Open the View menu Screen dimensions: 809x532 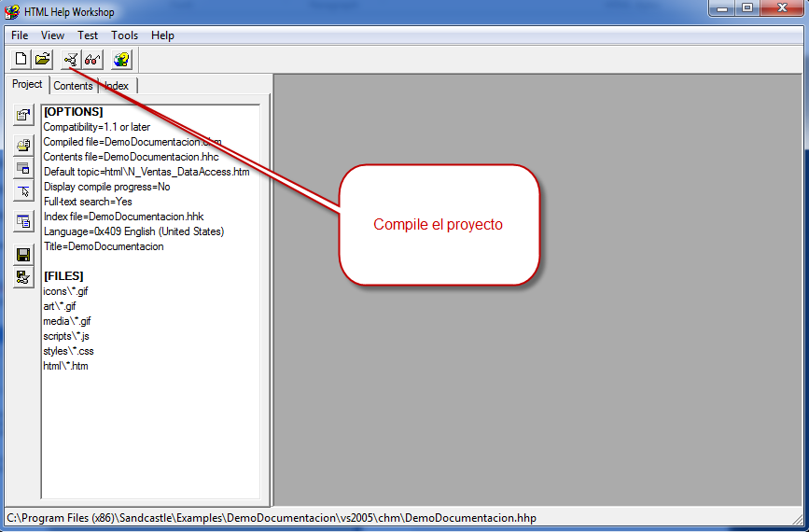(52, 35)
